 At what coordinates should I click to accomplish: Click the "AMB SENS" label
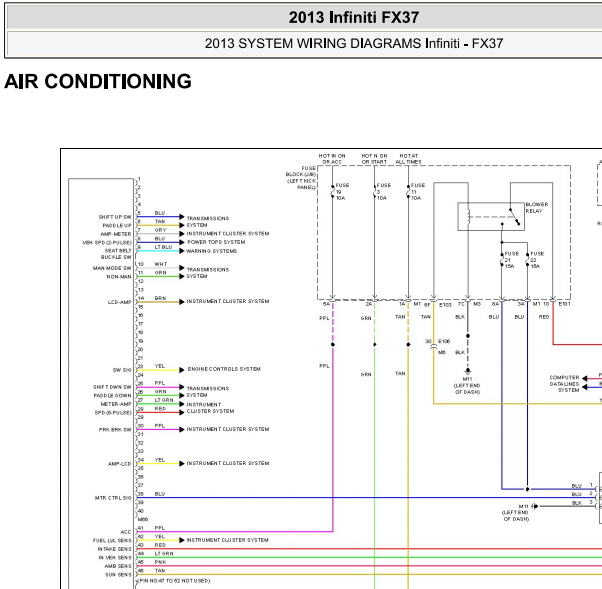(x=118, y=566)
